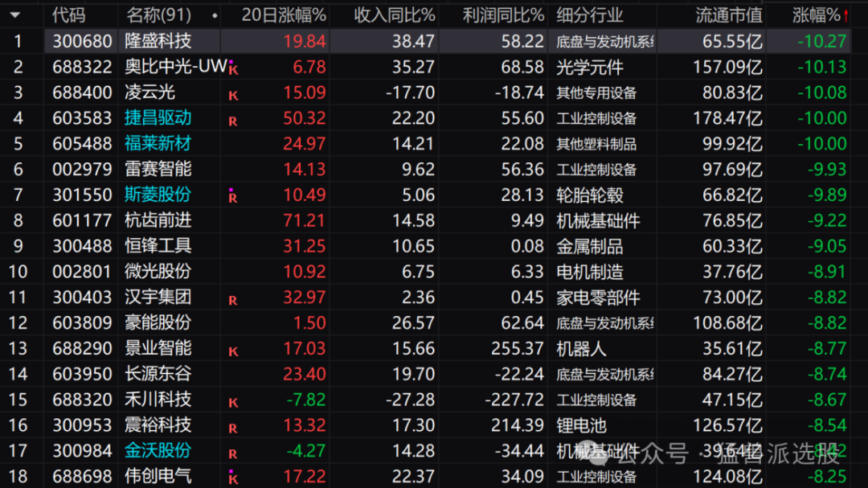Click industry cell 光学元件
The image size is (868, 488).
click(590, 67)
